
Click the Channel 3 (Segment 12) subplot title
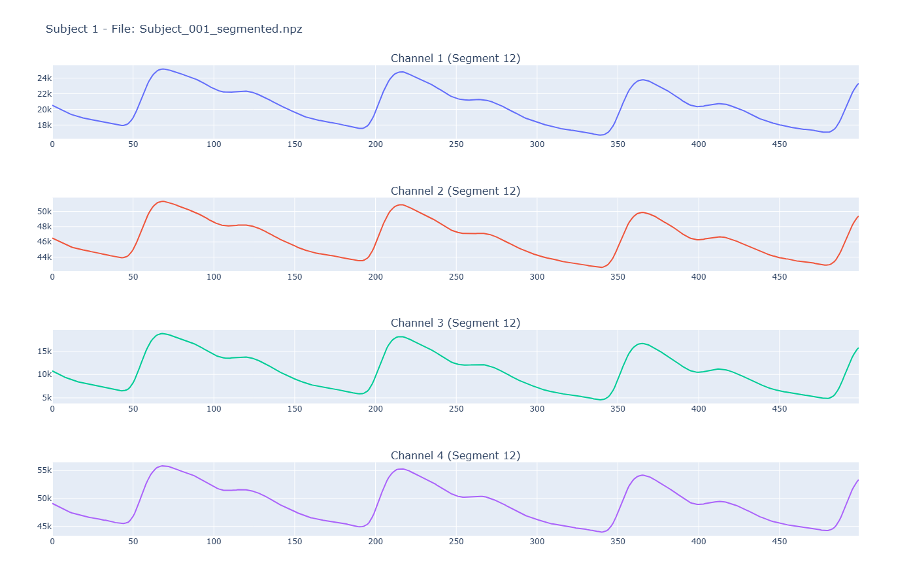click(455, 323)
